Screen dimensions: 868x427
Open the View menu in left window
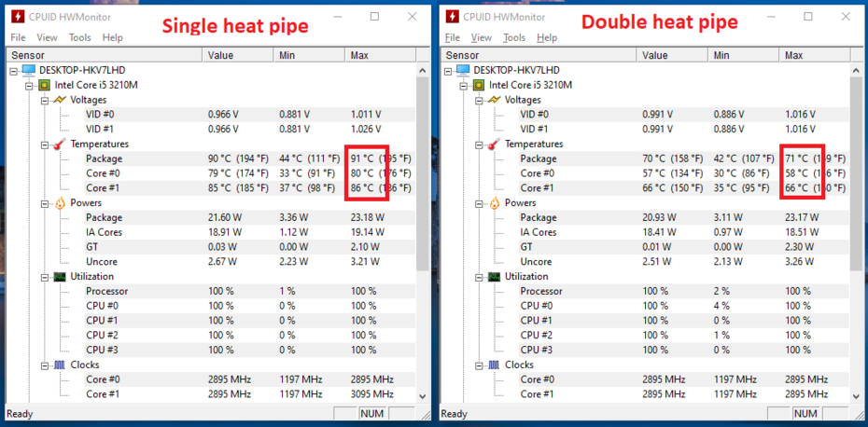click(x=47, y=37)
